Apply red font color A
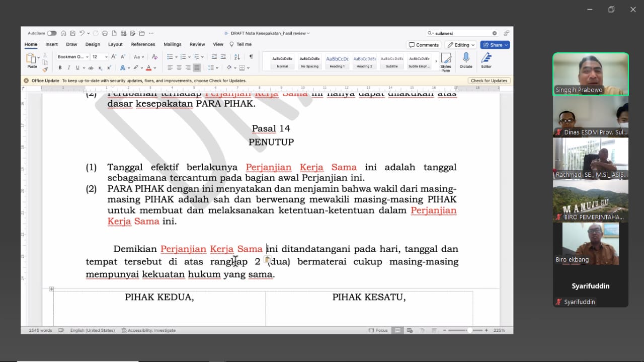The width and height of the screenshot is (644, 362). (148, 67)
